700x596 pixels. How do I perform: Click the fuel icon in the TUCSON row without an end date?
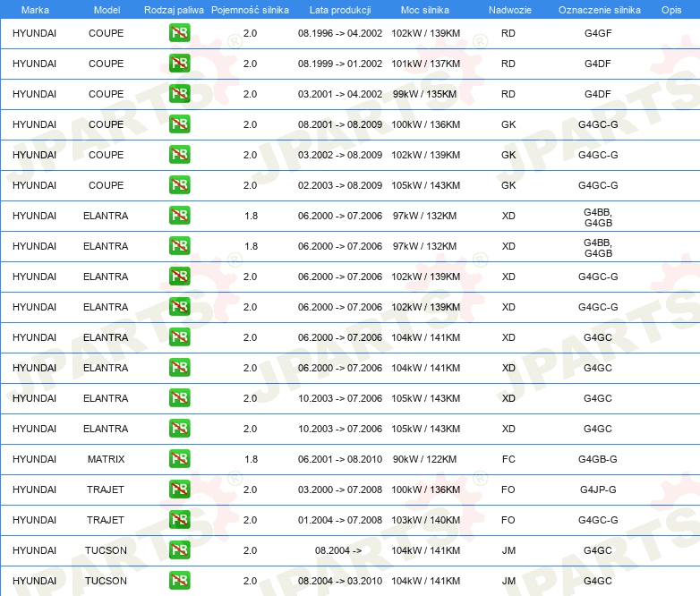coord(179,550)
